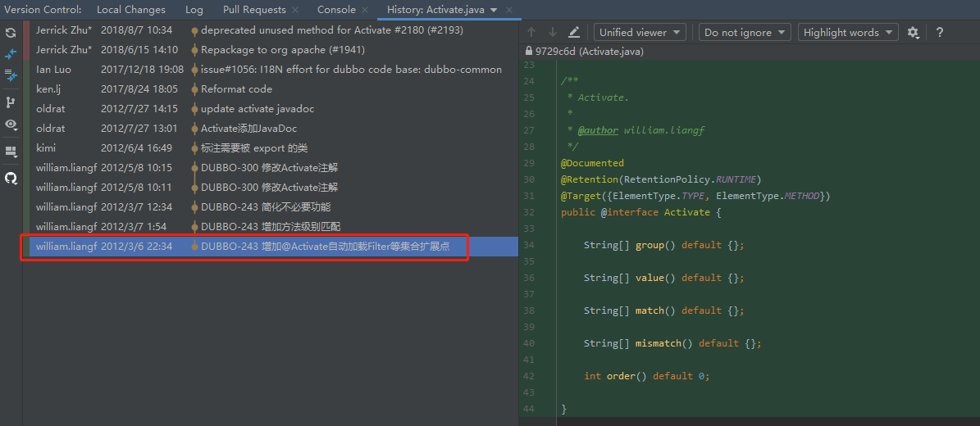Click the GitHub icon in left sidebar
This screenshot has width=980, height=426.
click(11, 179)
